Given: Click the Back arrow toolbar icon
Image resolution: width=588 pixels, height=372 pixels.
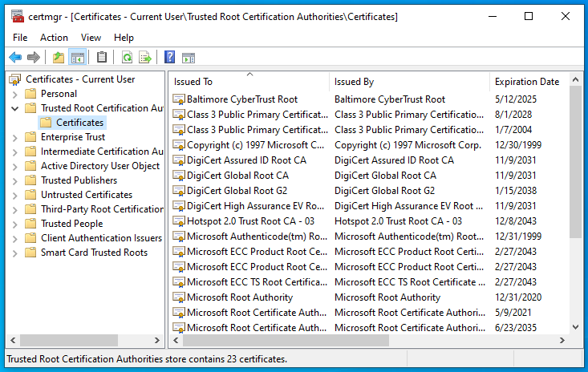Looking at the screenshot, I should coord(15,57).
